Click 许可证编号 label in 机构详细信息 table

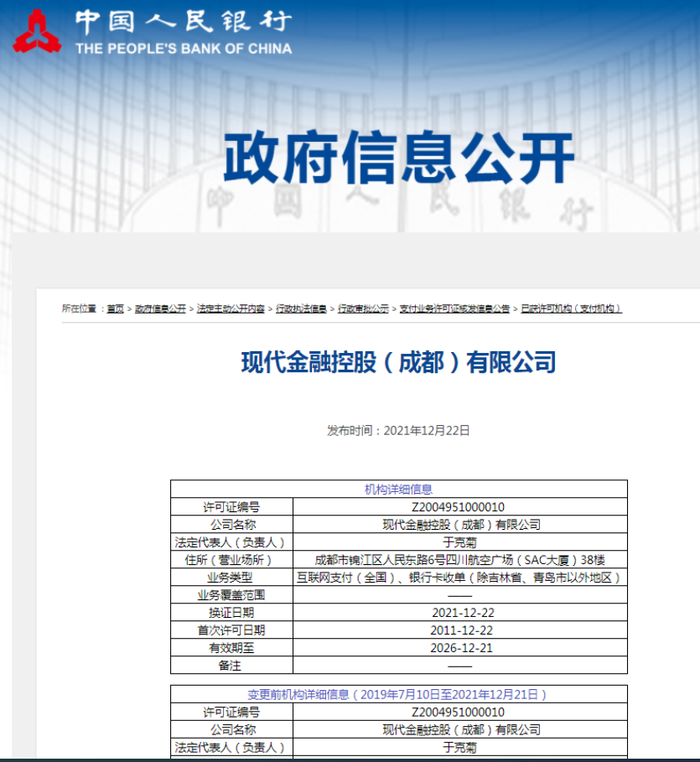(232, 507)
